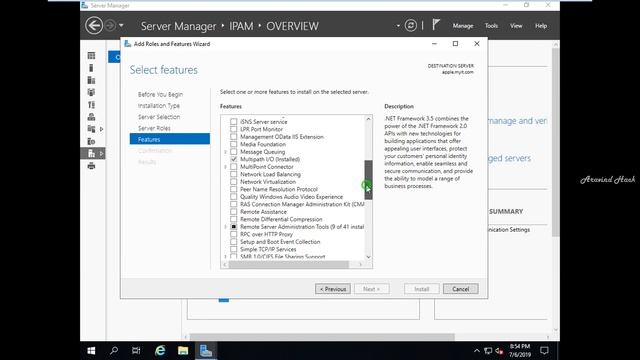The width and height of the screenshot is (640, 360).
Task: Check the Network Load Balancing checkbox
Action: click(x=233, y=174)
